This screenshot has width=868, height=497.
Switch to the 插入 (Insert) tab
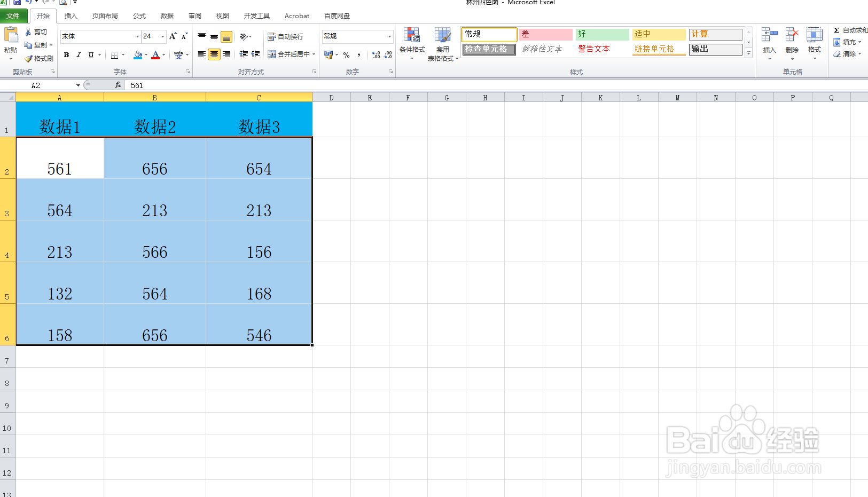pyautogui.click(x=71, y=16)
